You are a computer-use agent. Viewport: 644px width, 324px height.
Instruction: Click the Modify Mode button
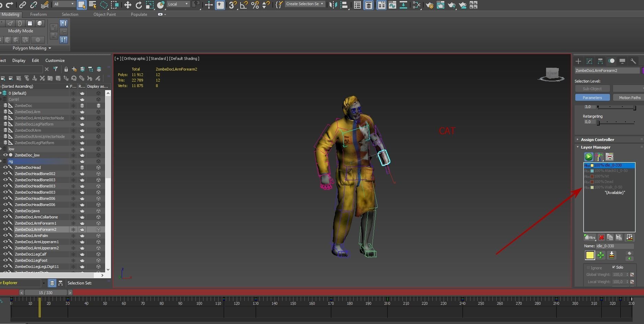(x=21, y=31)
